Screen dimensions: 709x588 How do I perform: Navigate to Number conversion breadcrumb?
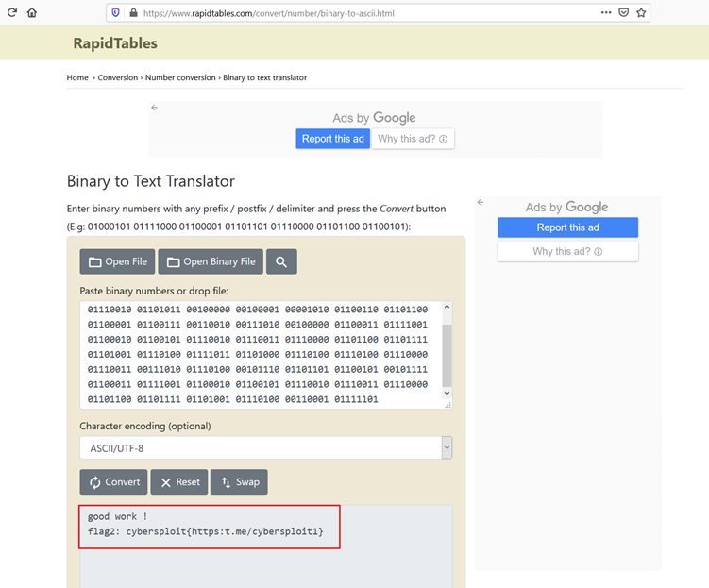[x=181, y=77]
